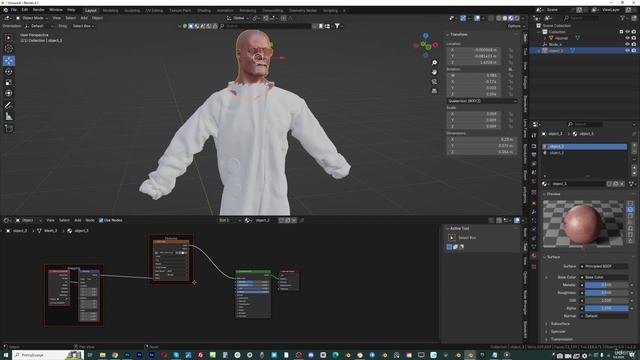The width and height of the screenshot is (640, 360).
Task: Click the viewport pan hand icon
Action: (x=434, y=72)
